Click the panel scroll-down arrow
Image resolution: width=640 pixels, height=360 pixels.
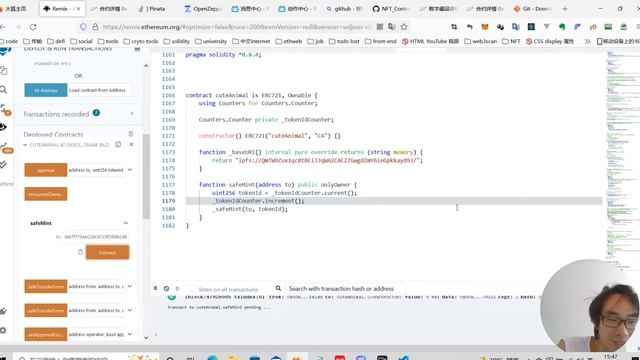click(x=146, y=338)
